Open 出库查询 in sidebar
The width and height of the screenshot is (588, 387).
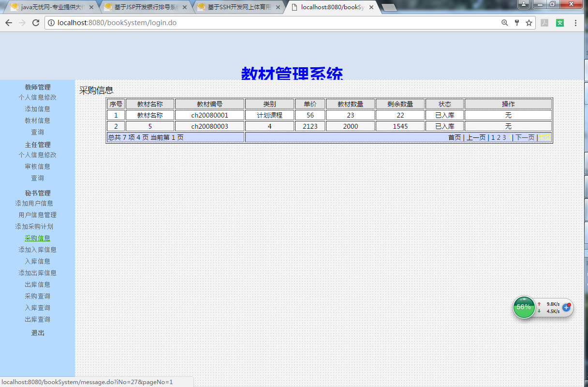[38, 319]
